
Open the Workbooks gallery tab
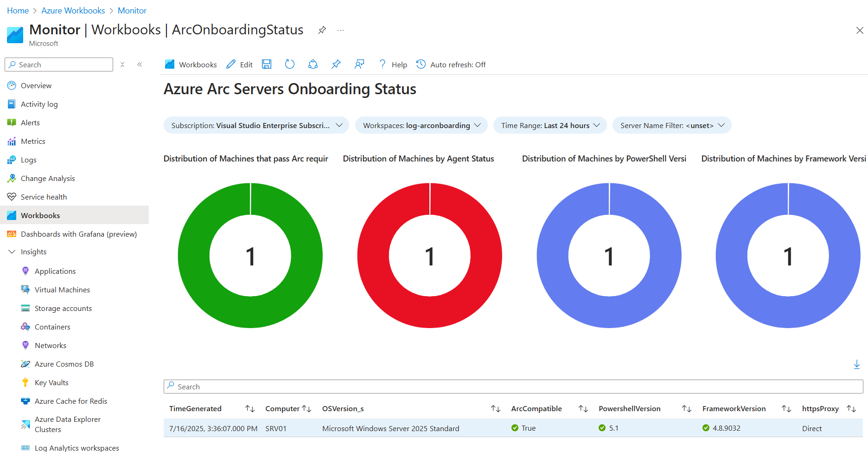point(191,64)
